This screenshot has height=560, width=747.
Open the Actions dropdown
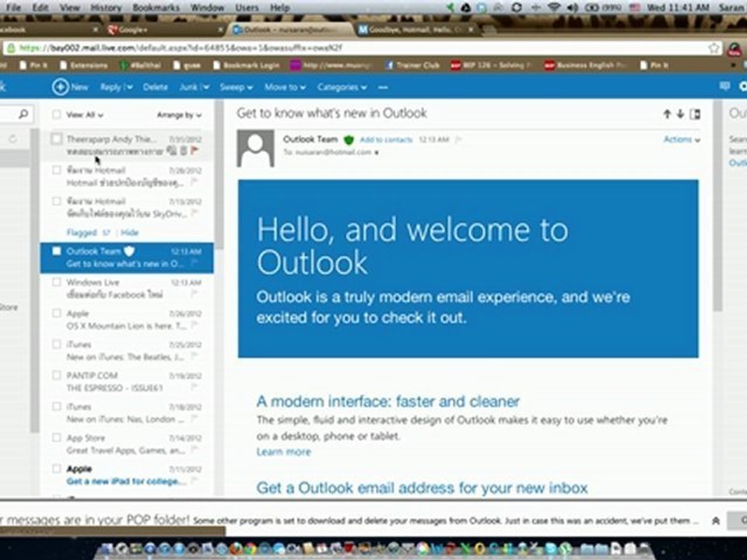[682, 139]
